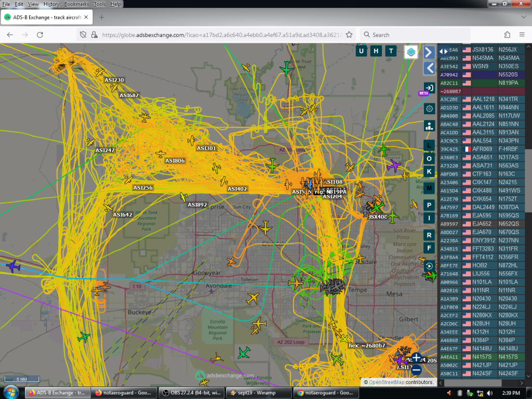Toggle the O button on map
The height and width of the screenshot is (399, 532).
click(429, 158)
